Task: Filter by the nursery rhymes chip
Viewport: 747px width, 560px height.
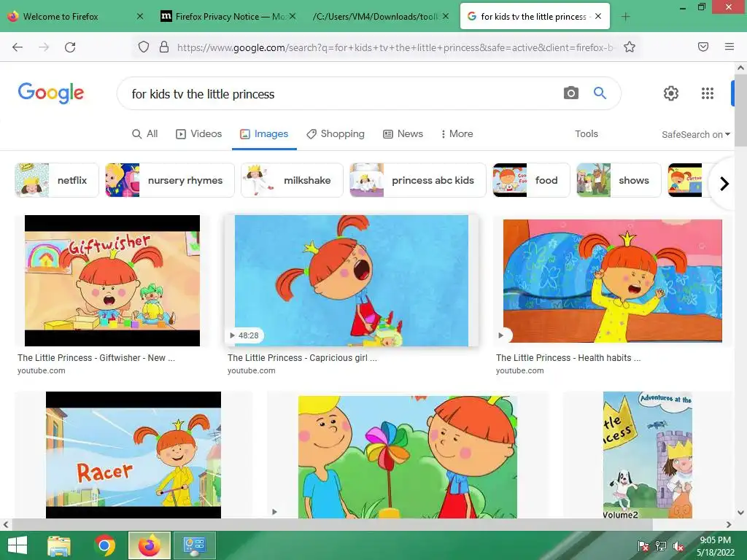Action: 169,180
